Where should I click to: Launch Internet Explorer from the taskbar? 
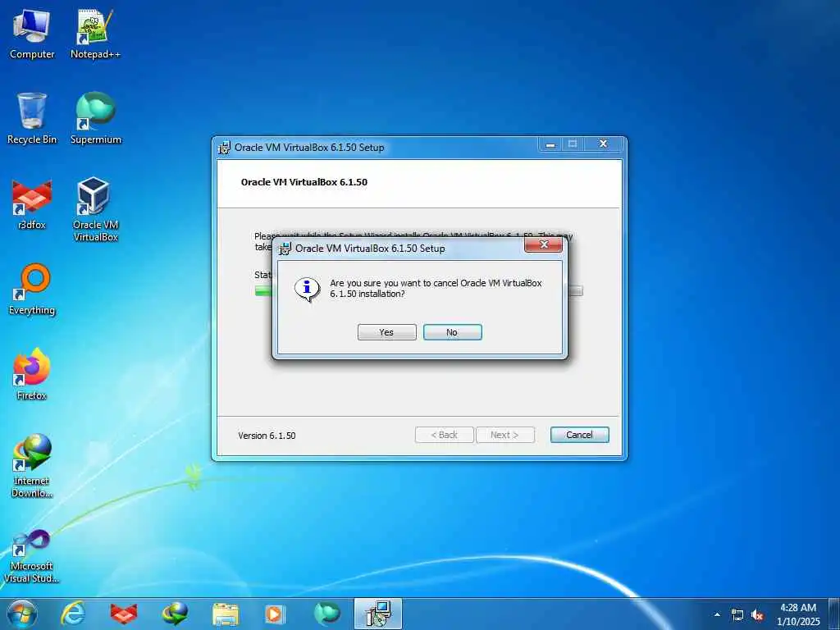(73, 614)
